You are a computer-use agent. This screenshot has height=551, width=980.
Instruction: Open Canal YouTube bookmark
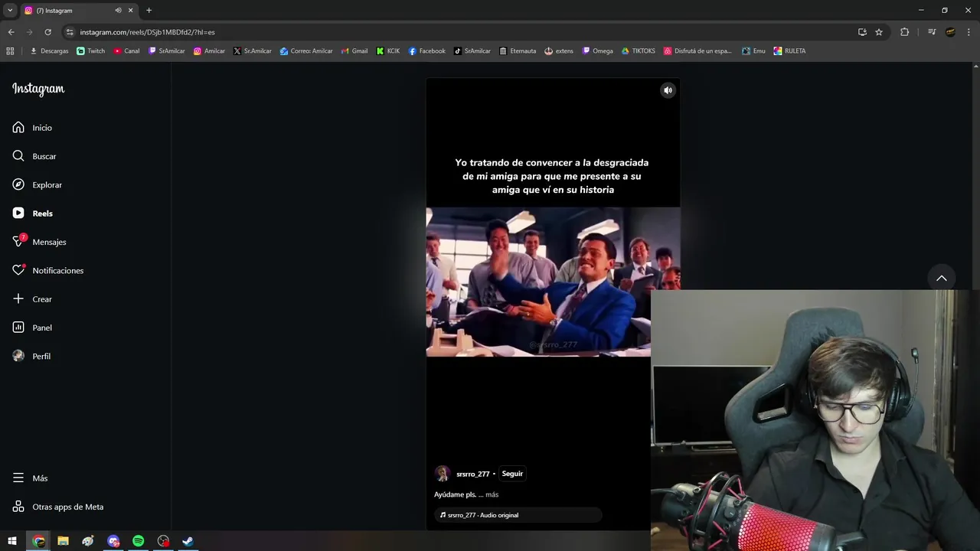[126, 51]
